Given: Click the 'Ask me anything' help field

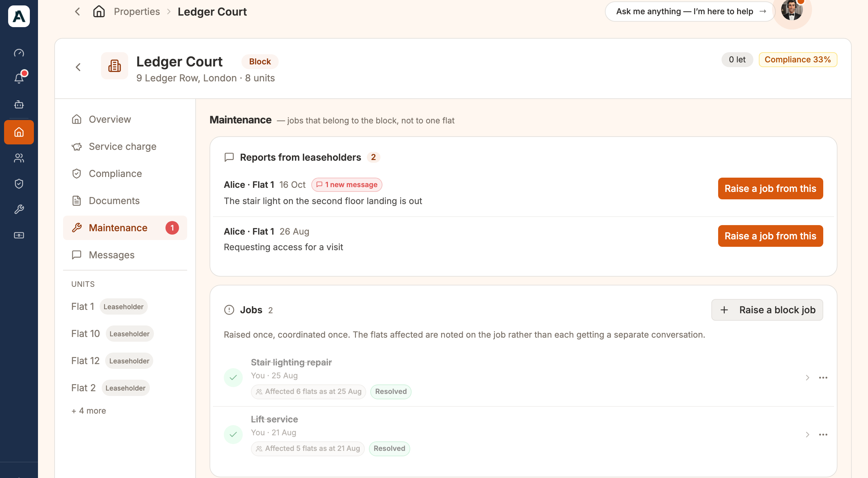Looking at the screenshot, I should (690, 12).
